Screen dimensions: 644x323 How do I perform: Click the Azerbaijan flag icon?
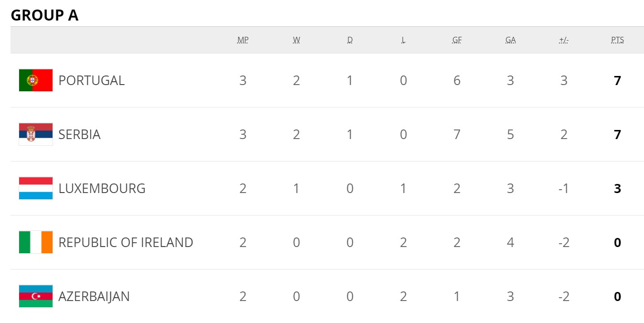click(36, 296)
